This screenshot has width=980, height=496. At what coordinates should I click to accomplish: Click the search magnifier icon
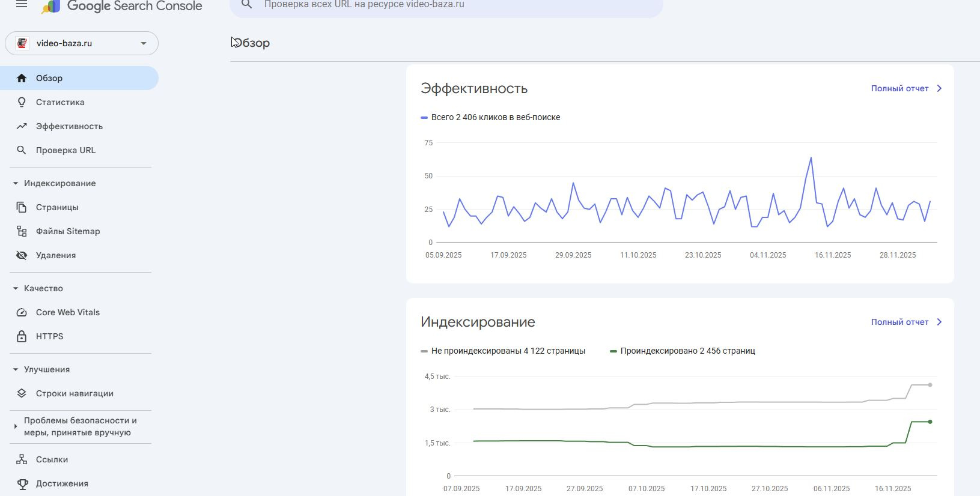246,5
